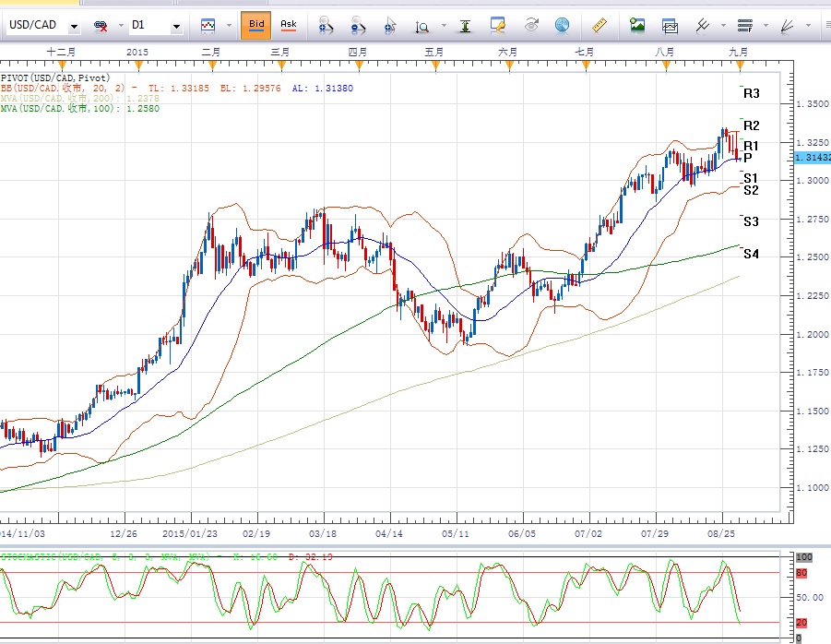This screenshot has height=644, width=831.
Task: Click the orange marker under 2015
Action: tap(139, 66)
